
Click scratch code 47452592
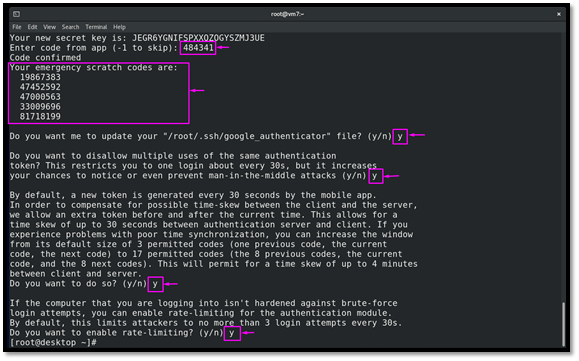pos(40,87)
